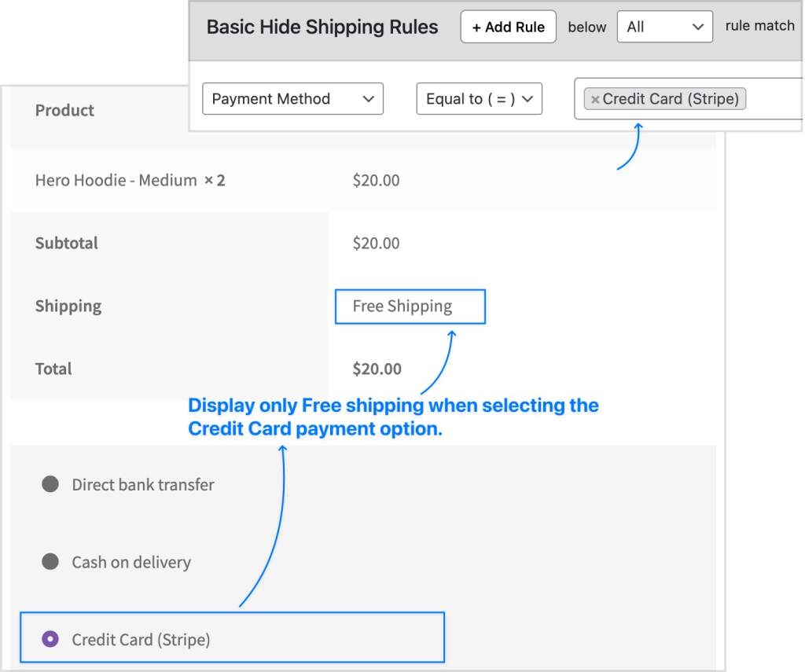Click the Credit Card (Stripe) tag chip

665,99
